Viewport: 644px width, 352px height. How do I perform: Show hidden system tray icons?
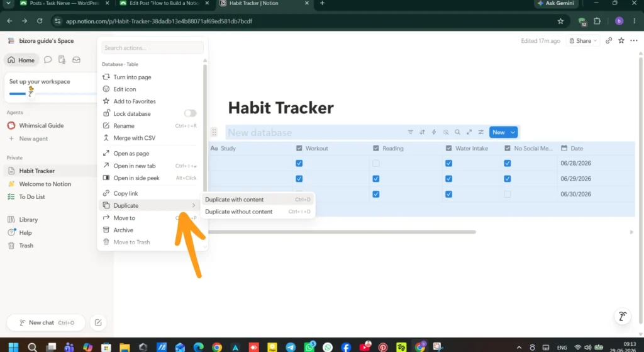pos(519,347)
